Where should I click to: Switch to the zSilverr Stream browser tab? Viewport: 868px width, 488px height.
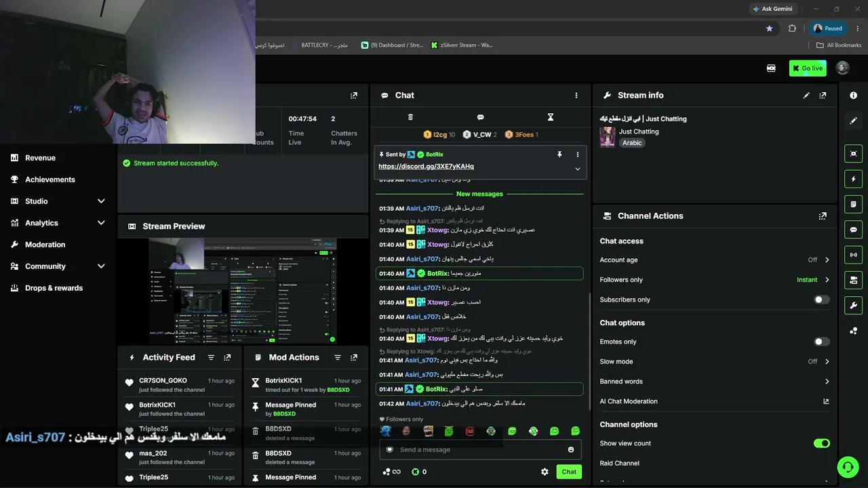[462, 45]
